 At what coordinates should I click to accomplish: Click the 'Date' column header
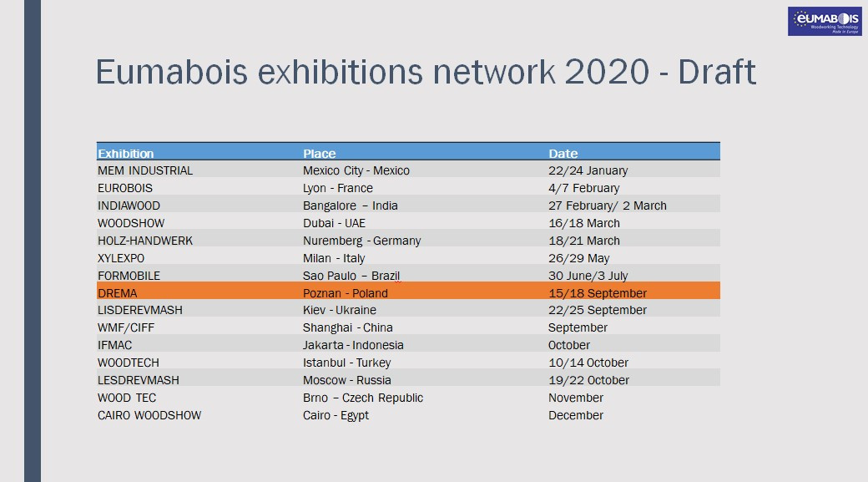point(563,154)
